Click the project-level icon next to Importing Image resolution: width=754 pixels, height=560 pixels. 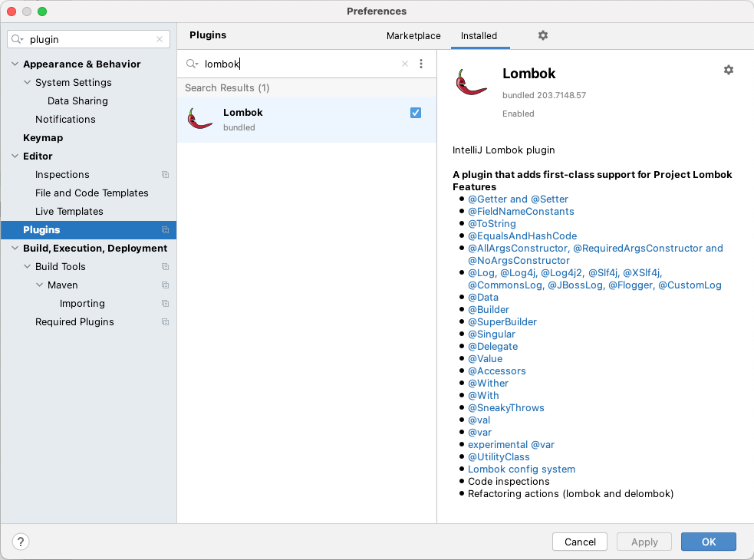point(166,304)
